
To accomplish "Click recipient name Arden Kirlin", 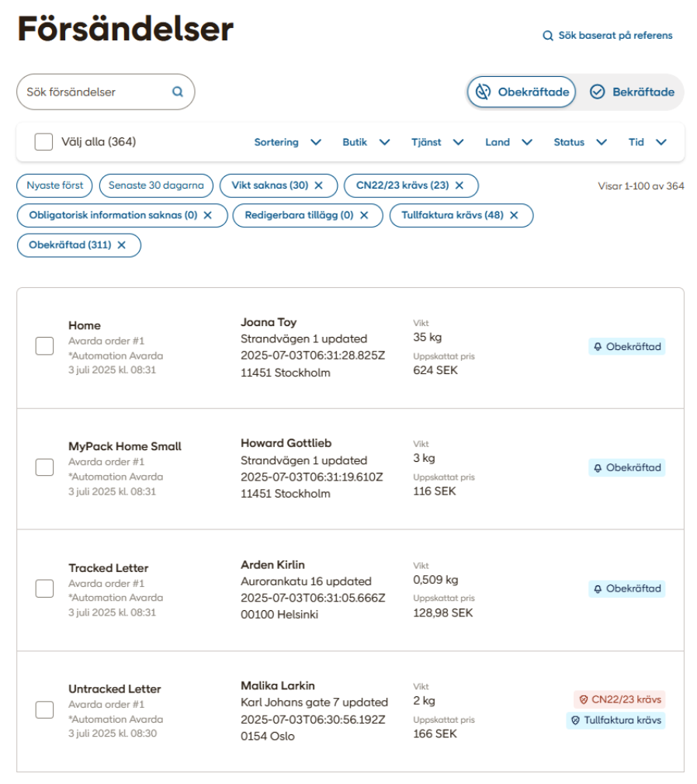I will 272,565.
